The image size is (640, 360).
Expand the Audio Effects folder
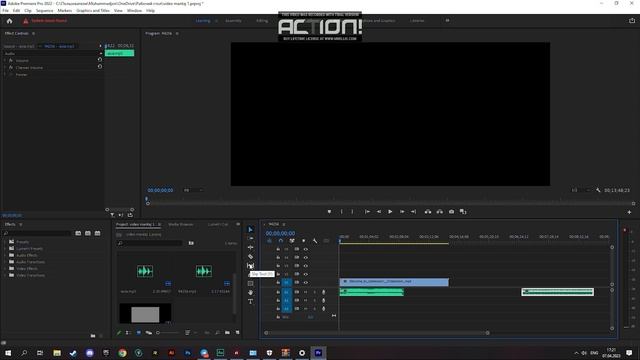[x=5, y=255]
